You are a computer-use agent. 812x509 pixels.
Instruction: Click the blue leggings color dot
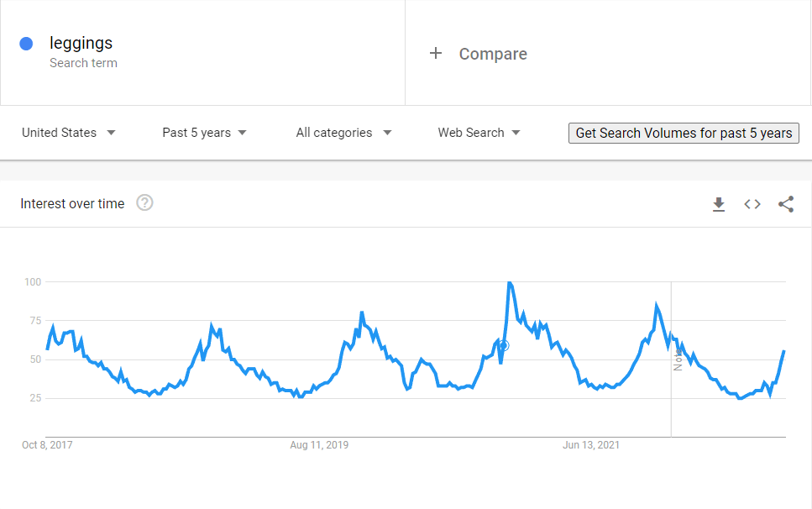tap(26, 44)
